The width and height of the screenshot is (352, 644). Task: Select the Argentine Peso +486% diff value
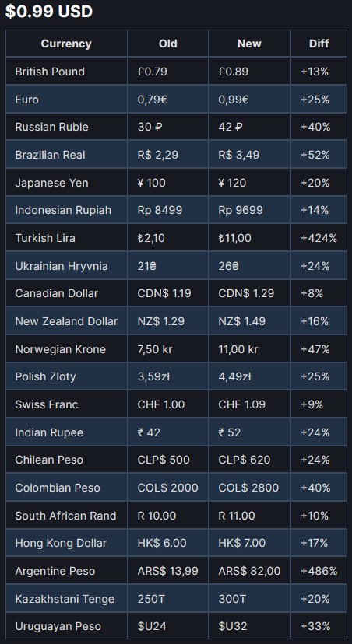319,571
